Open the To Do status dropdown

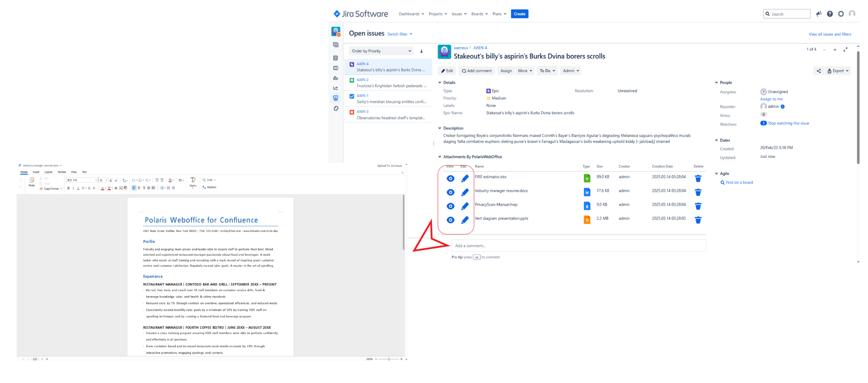click(547, 71)
